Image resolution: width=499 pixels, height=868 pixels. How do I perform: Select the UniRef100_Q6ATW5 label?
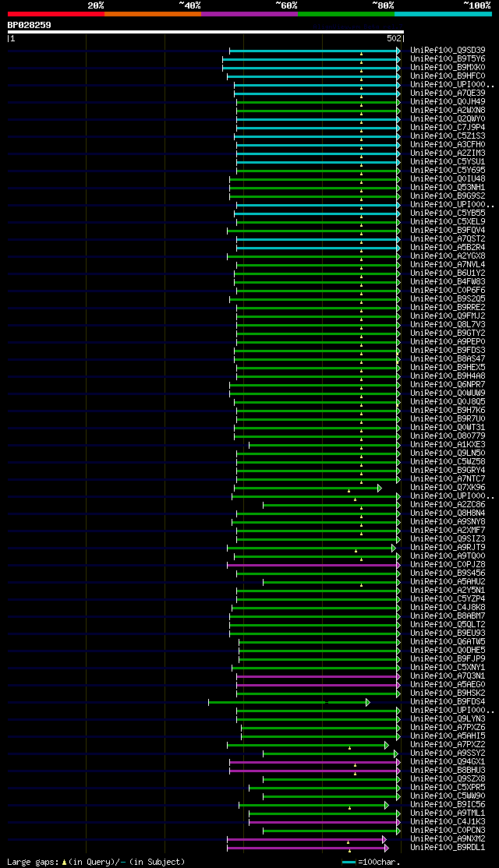point(448,642)
